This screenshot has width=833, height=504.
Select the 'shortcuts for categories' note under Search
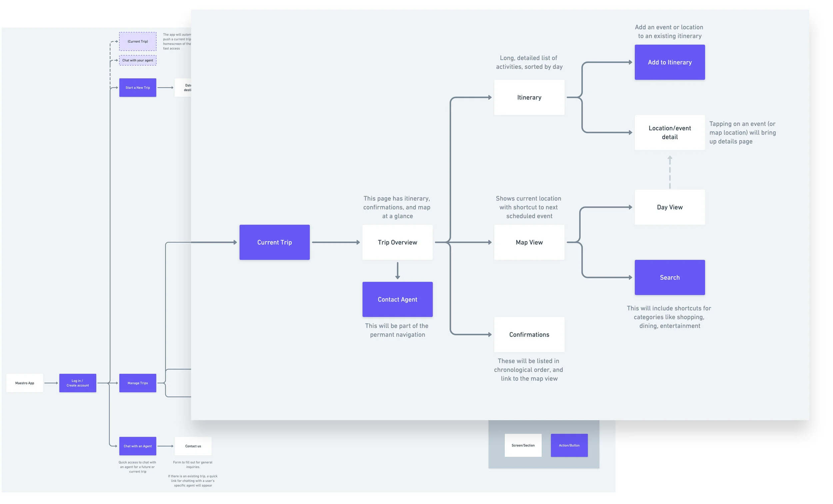[x=669, y=317]
